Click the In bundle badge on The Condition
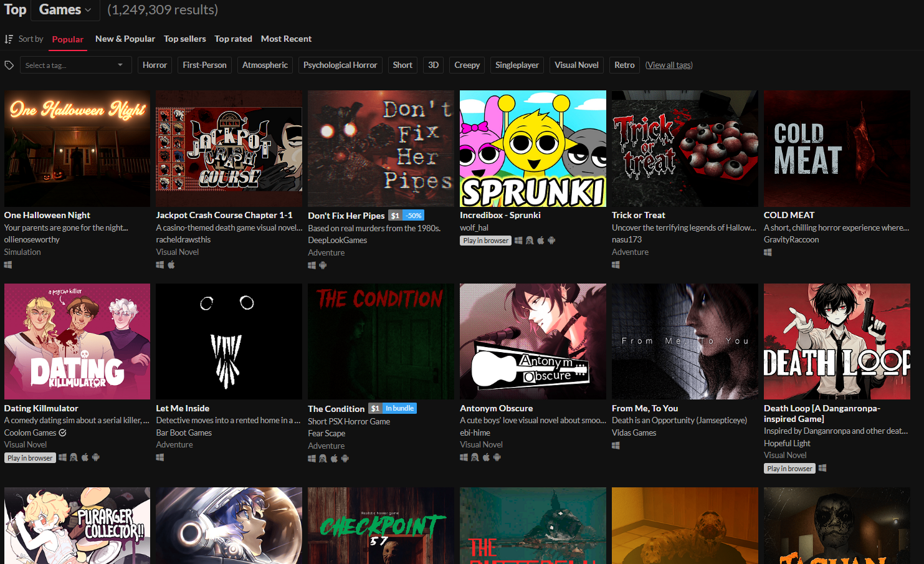The width and height of the screenshot is (924, 564). click(399, 408)
